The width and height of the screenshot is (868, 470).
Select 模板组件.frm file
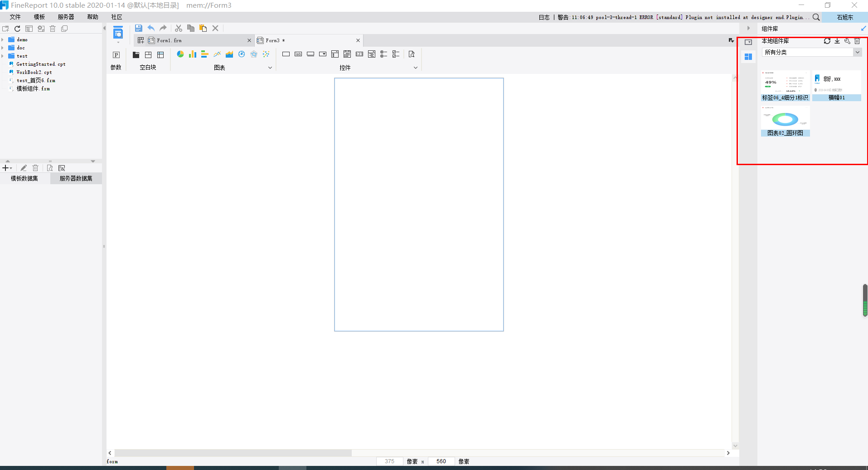click(x=33, y=89)
